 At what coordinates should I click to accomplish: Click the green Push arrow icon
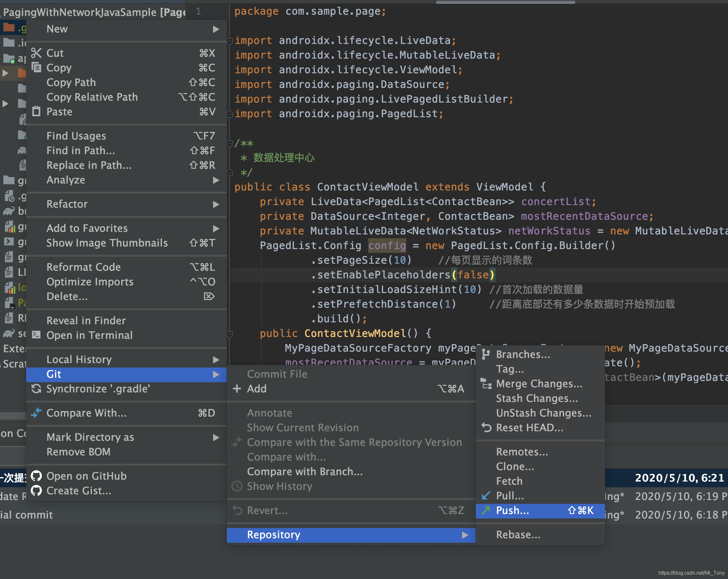[486, 510]
